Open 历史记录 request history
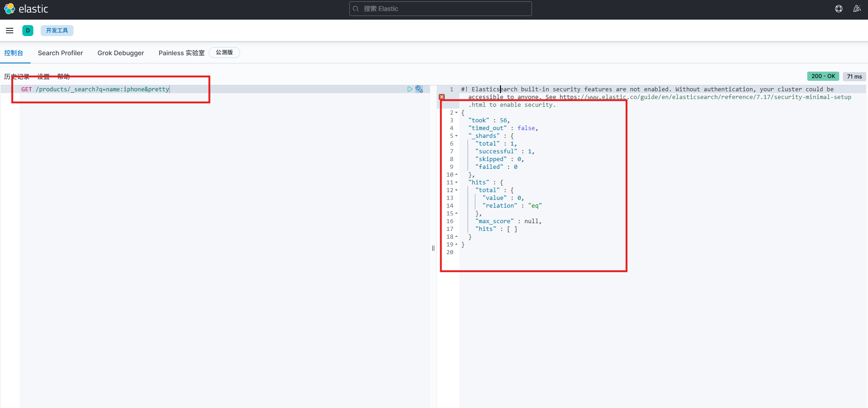Viewport: 868px width, 408px height. (x=17, y=76)
